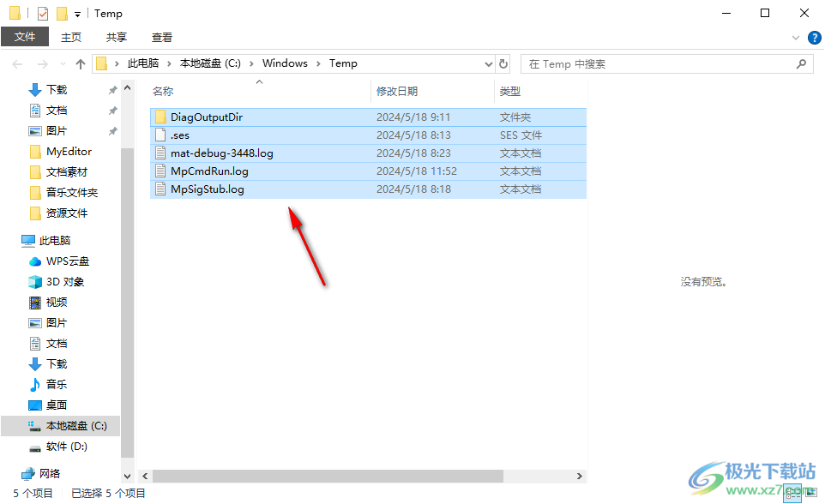Go back with the left arrow
The height and width of the screenshot is (504, 825).
17,64
